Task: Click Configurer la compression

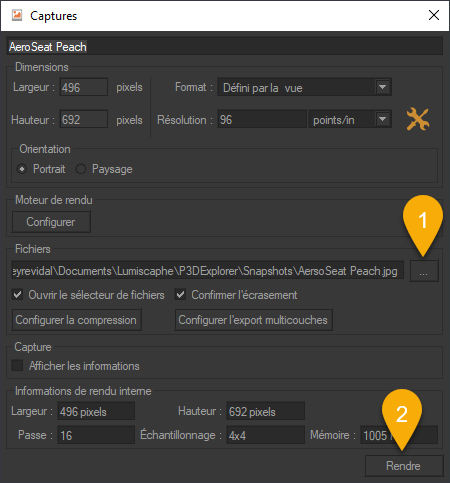Action: 76,320
